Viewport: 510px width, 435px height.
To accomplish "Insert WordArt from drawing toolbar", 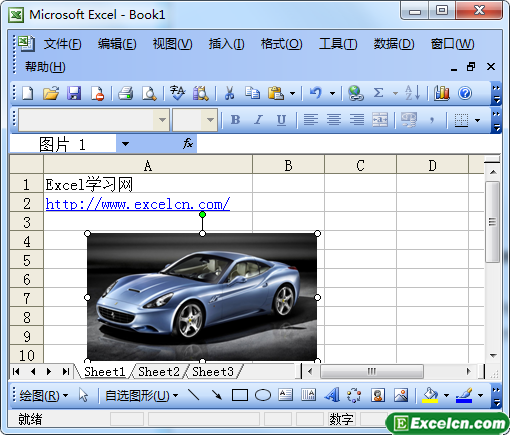I will [332, 395].
